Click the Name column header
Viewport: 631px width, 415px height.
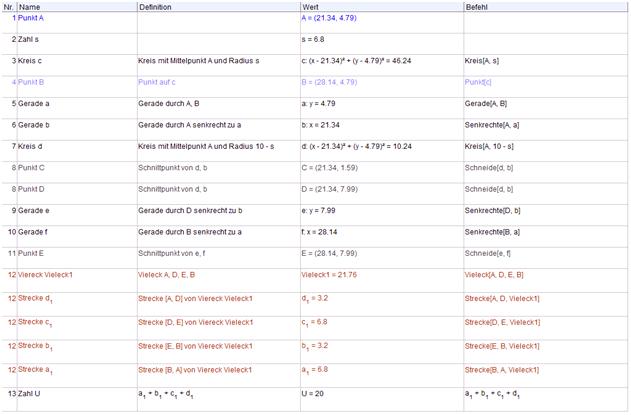coord(30,6)
